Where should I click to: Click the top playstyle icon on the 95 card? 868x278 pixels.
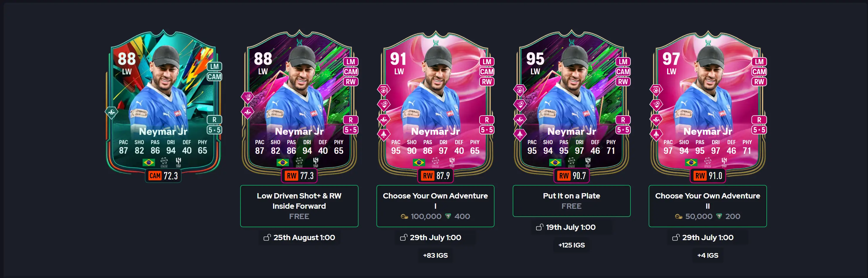(x=520, y=90)
